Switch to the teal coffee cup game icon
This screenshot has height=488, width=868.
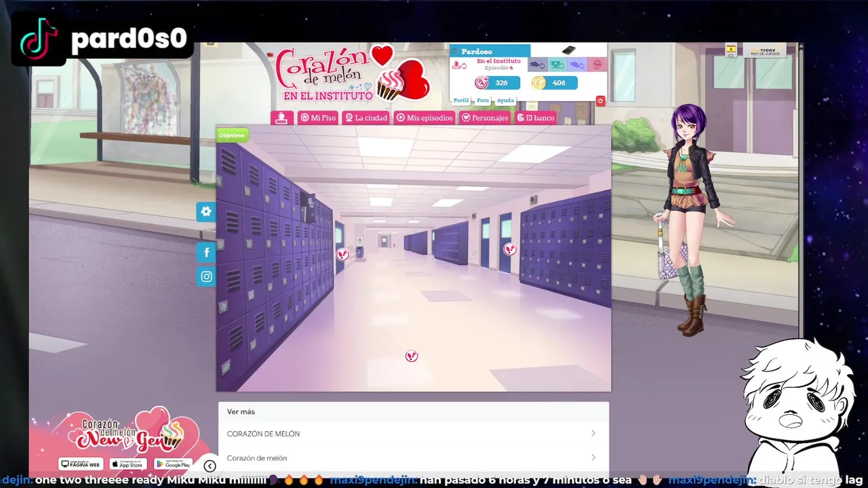557,65
